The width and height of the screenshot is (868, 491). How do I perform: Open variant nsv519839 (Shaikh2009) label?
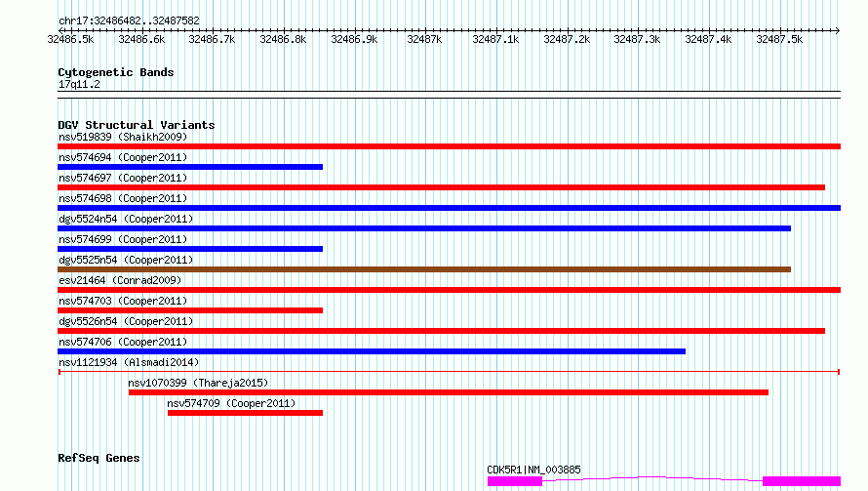[123, 137]
